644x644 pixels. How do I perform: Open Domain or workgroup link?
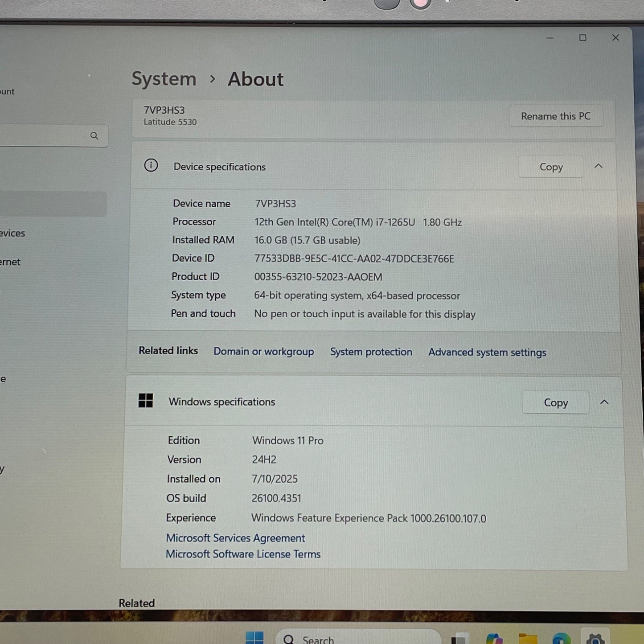[264, 351]
